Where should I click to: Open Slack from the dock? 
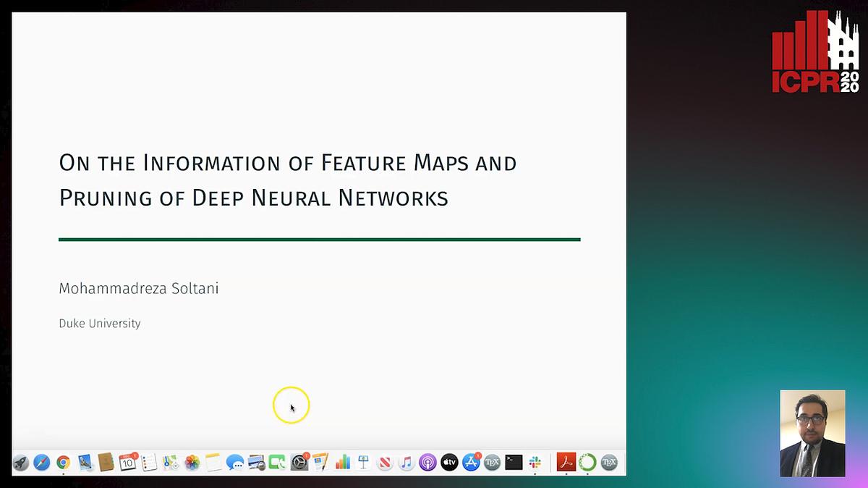tap(535, 462)
